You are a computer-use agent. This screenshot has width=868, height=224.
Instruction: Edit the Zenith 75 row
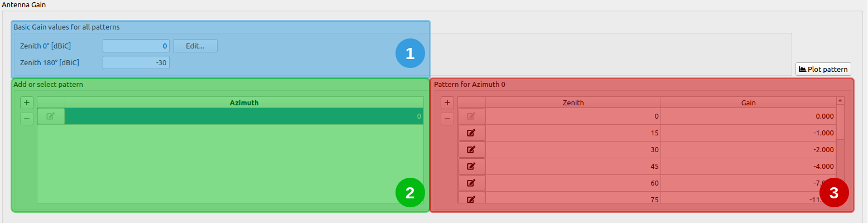coord(471,199)
